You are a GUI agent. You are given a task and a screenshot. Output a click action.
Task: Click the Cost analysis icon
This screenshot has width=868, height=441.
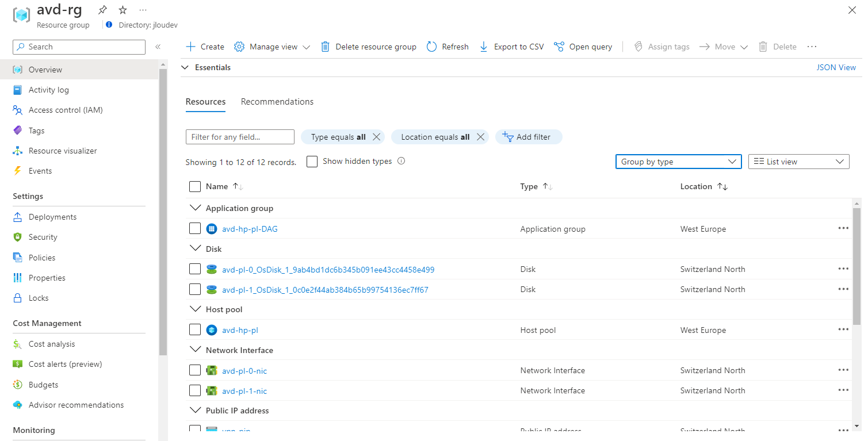(x=17, y=344)
